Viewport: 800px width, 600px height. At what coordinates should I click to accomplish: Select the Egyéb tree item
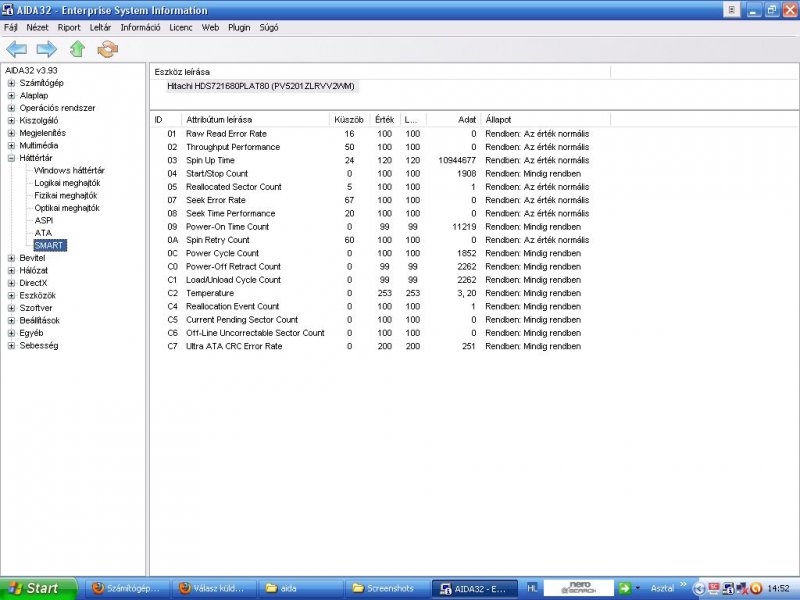point(31,333)
